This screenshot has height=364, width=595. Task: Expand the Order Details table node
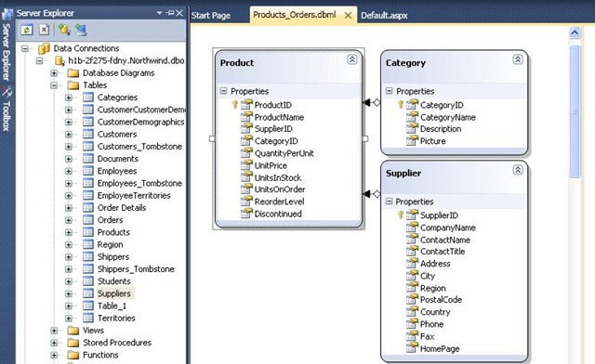pyautogui.click(x=68, y=208)
